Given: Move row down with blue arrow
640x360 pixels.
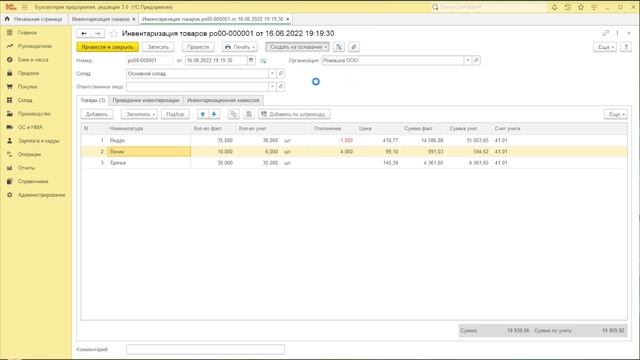Looking at the screenshot, I should 214,114.
